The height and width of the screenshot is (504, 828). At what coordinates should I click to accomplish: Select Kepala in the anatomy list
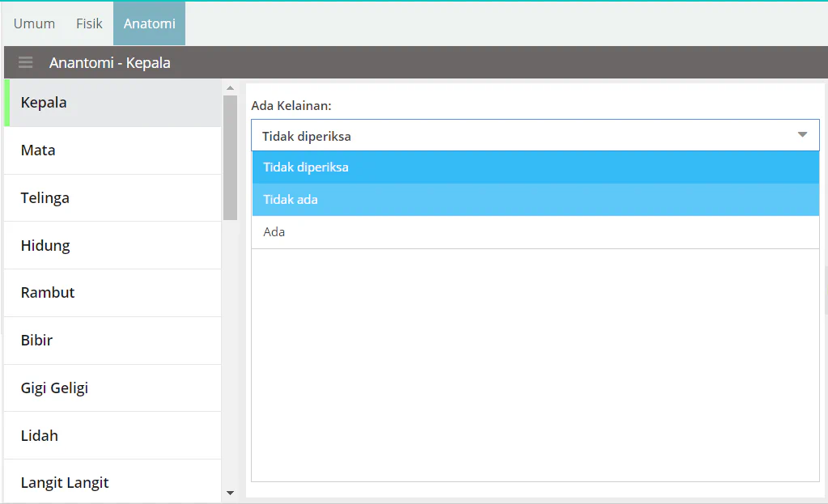click(113, 103)
